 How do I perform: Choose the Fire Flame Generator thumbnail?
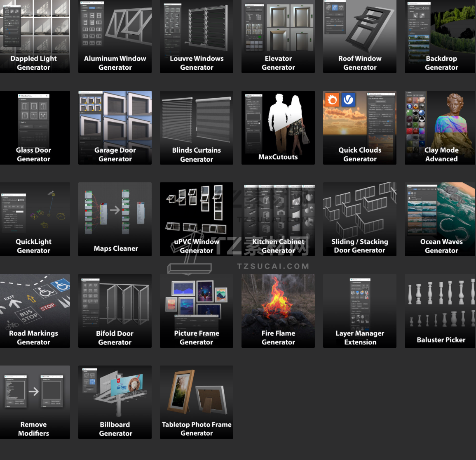[x=278, y=311]
